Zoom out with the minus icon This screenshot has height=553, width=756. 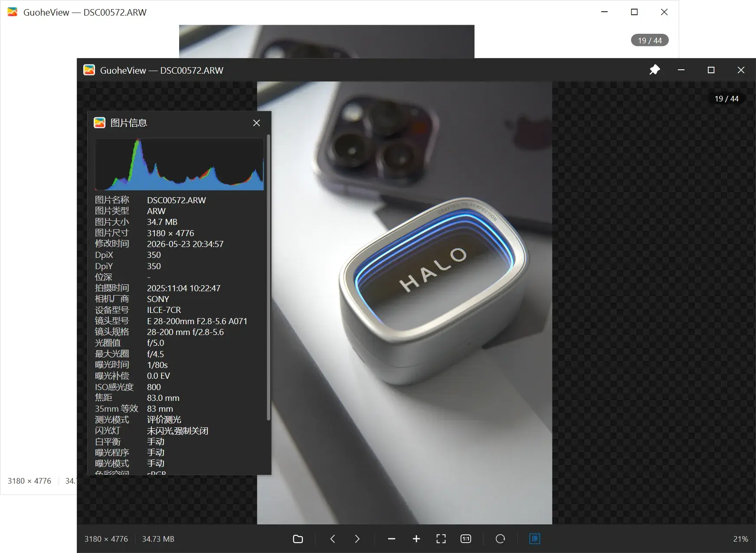[x=392, y=539]
